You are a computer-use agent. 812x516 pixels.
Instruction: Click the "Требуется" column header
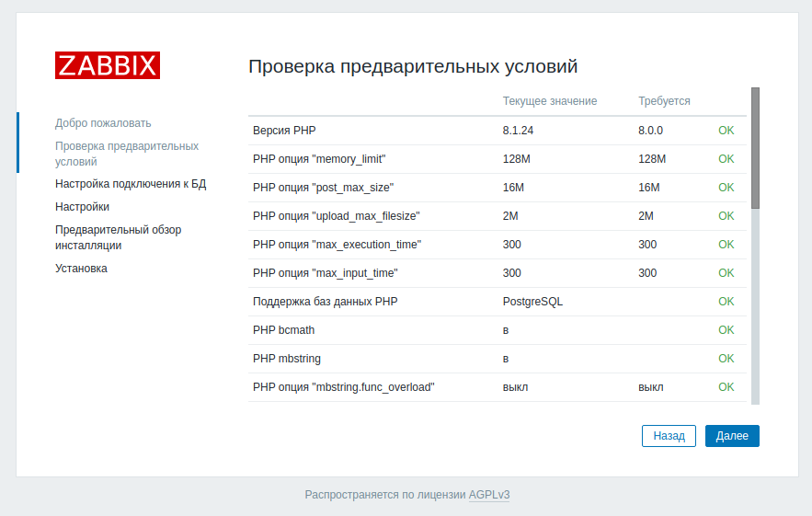click(x=664, y=101)
